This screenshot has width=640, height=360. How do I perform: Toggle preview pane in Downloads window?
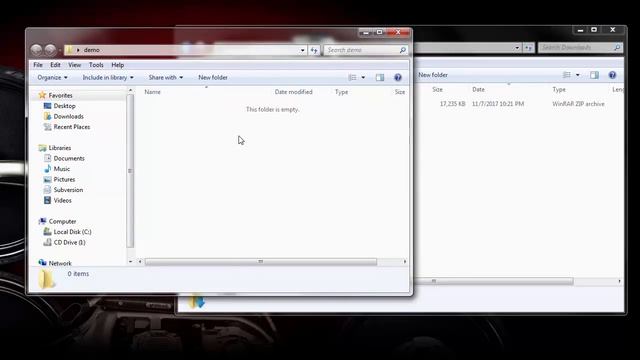tap(594, 75)
